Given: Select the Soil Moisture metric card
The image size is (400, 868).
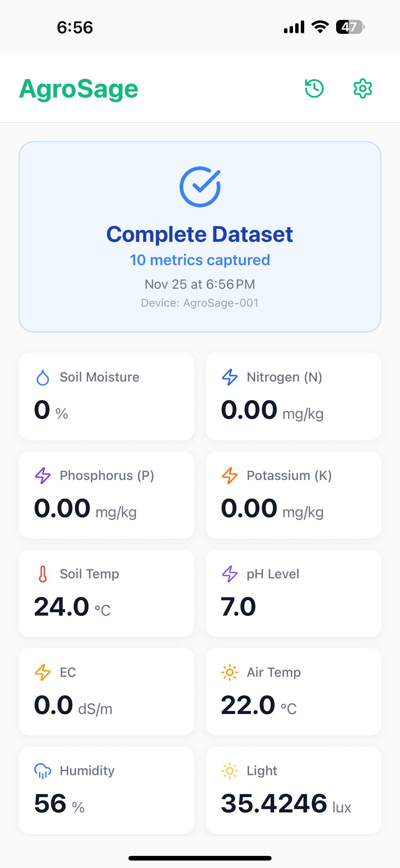Looking at the screenshot, I should [x=106, y=397].
